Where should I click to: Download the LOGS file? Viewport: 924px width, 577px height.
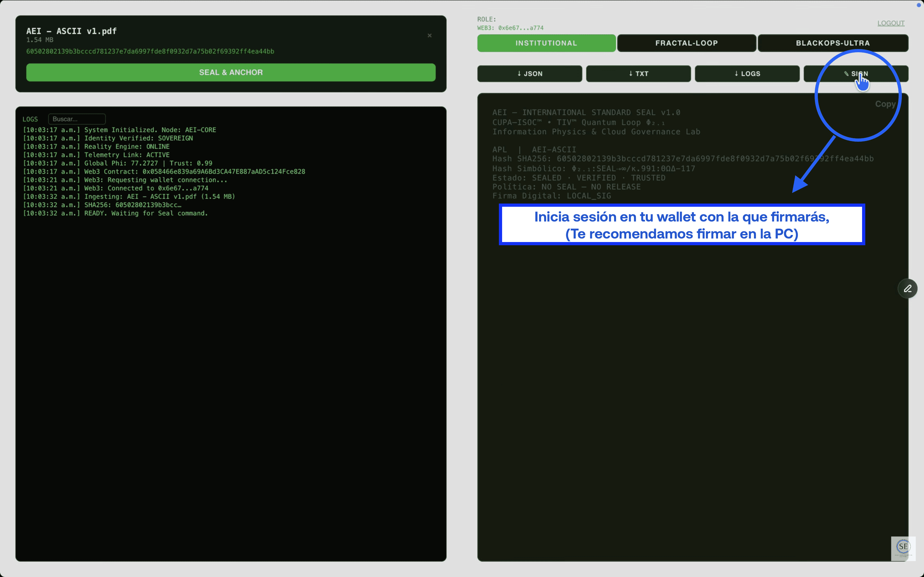click(747, 74)
